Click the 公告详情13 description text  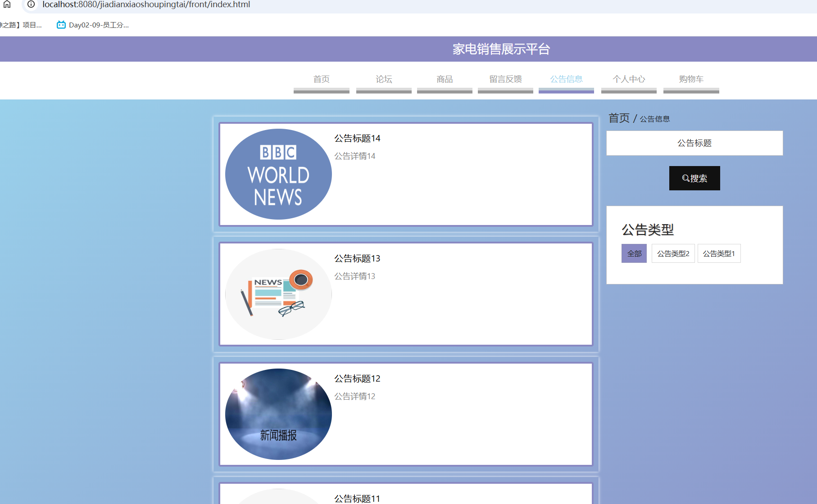tap(354, 276)
